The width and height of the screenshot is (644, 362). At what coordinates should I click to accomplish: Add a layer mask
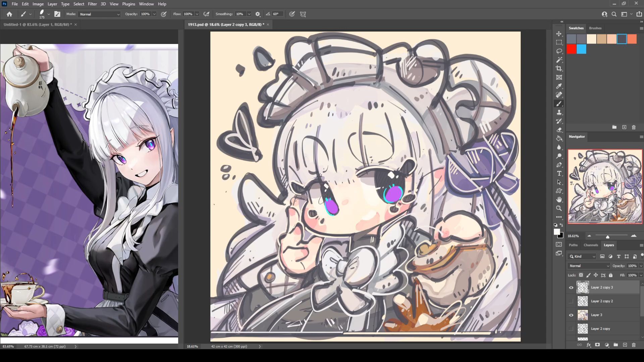(x=597, y=345)
